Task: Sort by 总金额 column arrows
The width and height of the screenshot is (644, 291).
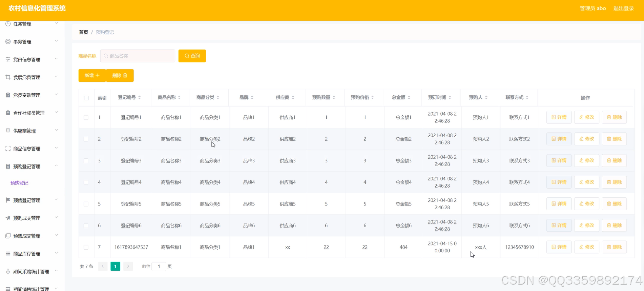Action: [x=409, y=98]
